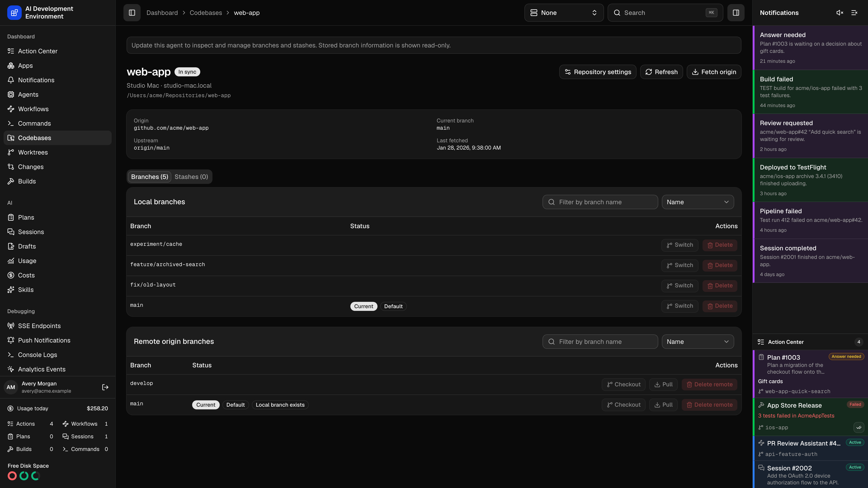Click the sign-out icon beside Avery Morgan
This screenshot has height=488, width=868.
105,387
